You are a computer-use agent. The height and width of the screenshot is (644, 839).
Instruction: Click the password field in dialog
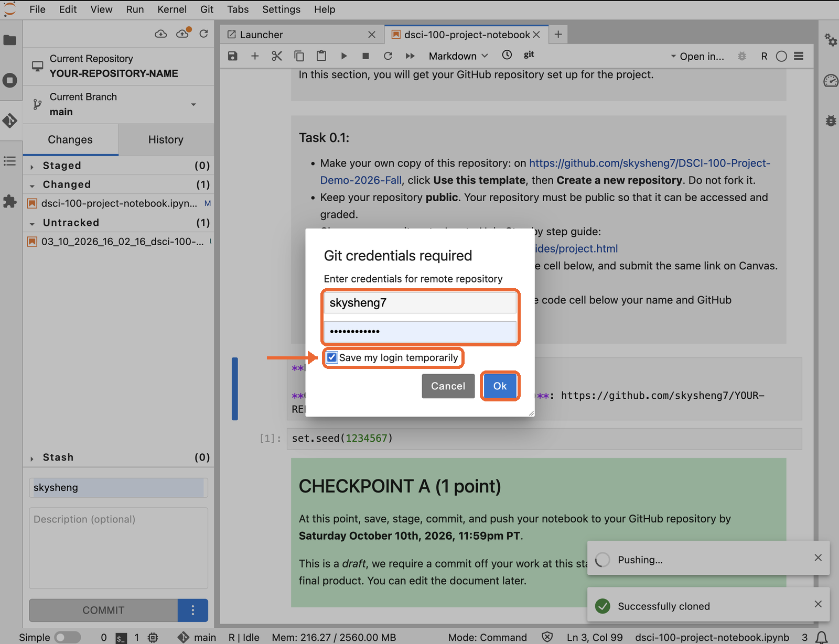coord(420,331)
